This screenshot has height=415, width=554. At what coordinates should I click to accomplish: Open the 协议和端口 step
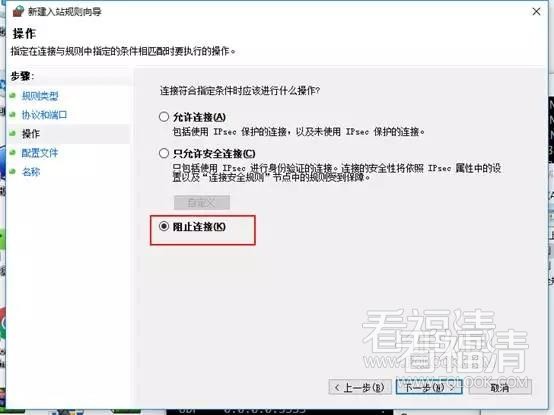(x=44, y=115)
